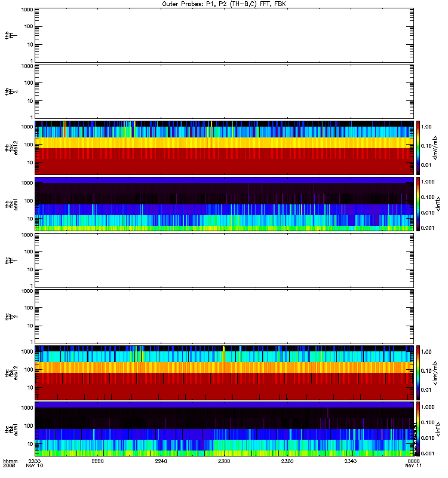Image resolution: width=448 pixels, height=478 pixels.
Task: Click the '10' y-tick of the thc fbk edc12 panel
Action: (30, 388)
